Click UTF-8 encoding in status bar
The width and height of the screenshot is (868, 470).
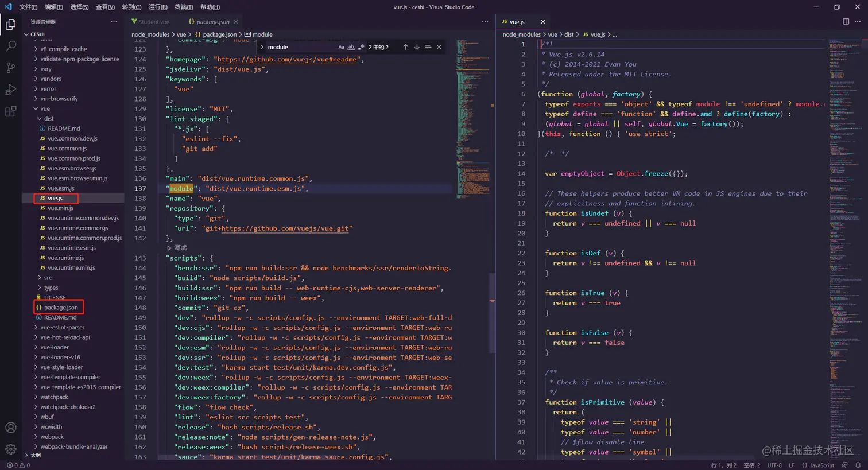tap(774, 465)
